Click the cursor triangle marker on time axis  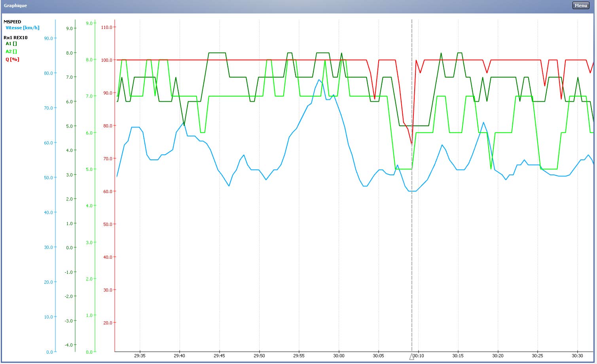(411, 357)
